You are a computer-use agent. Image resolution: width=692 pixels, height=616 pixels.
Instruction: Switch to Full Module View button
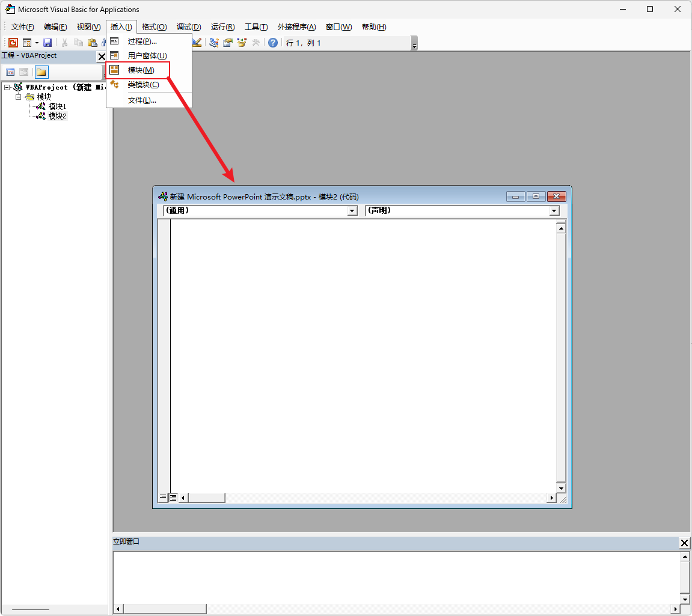click(x=173, y=497)
